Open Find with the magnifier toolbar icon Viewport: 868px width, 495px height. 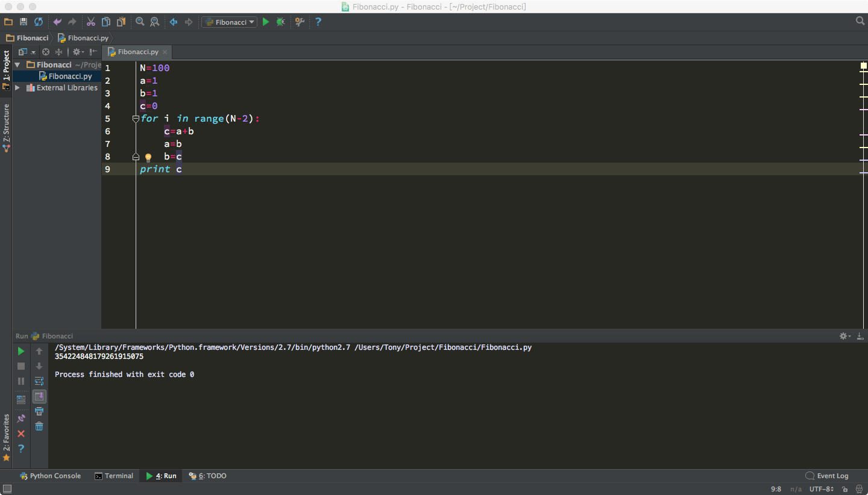point(140,22)
